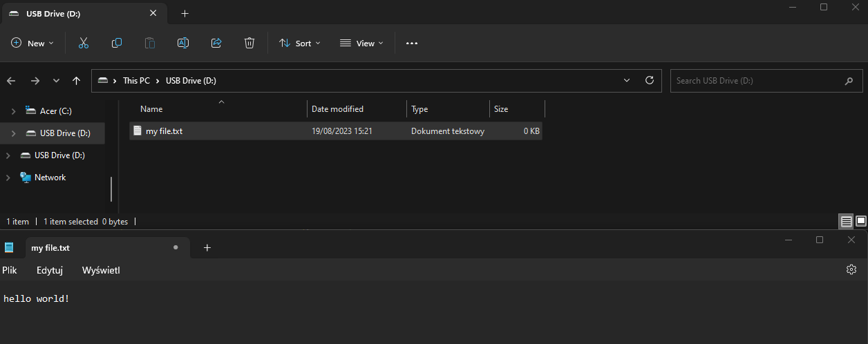The image size is (868, 344).
Task: Switch to large thumbnails view toggle
Action: [861, 222]
